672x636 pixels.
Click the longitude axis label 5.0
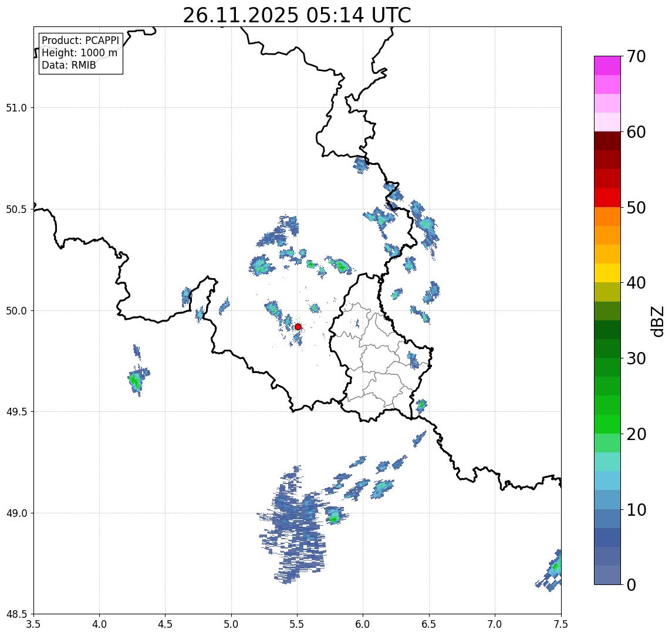click(x=231, y=624)
